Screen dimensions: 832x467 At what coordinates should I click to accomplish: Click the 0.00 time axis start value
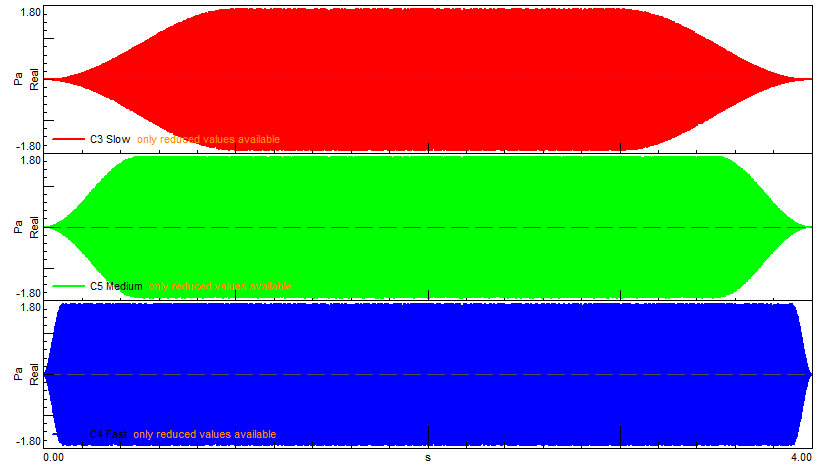coord(55,457)
